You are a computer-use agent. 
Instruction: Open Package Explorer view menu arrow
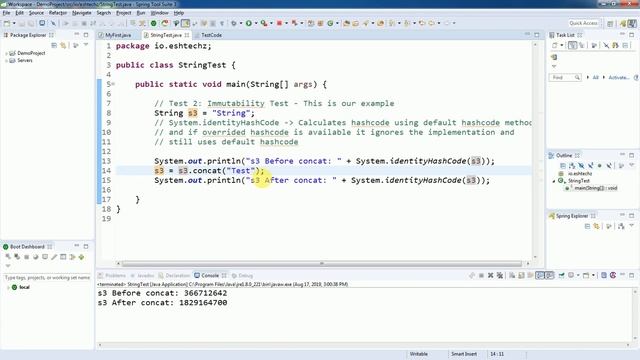pyautogui.click(x=86, y=45)
